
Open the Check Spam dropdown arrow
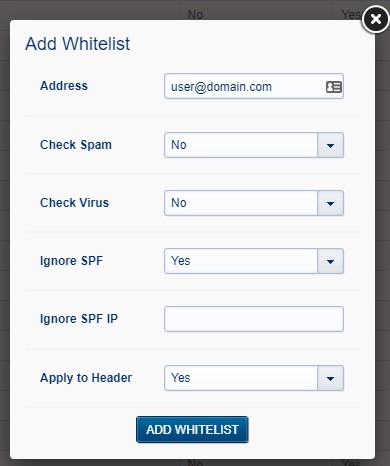(330, 145)
